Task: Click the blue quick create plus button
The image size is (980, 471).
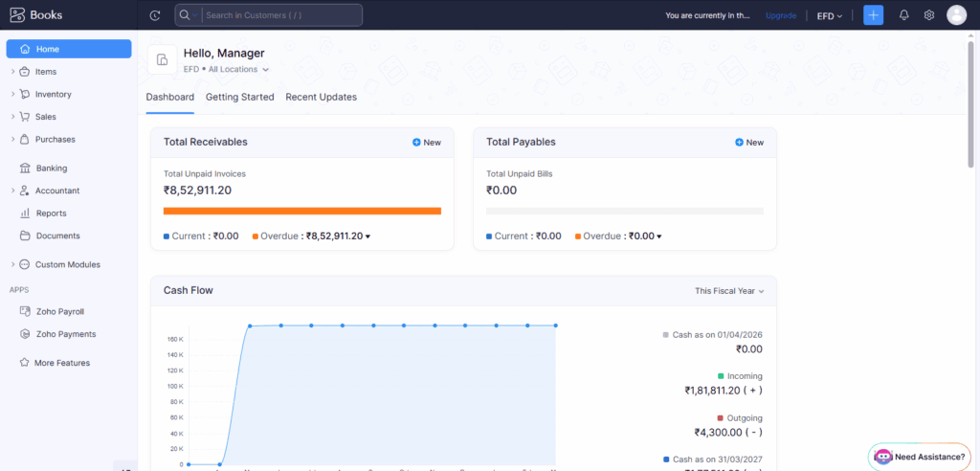Action: (x=873, y=15)
